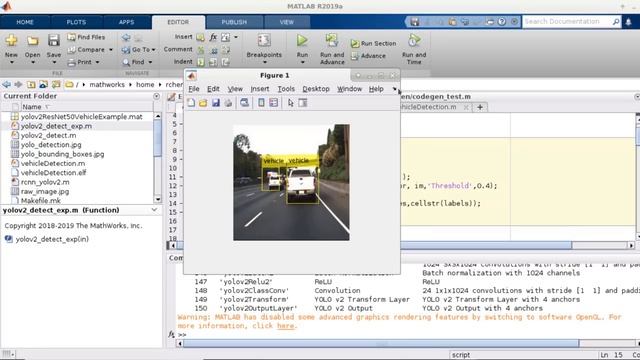Click Run Section
The width and height of the screenshot is (640, 360).
(x=373, y=43)
